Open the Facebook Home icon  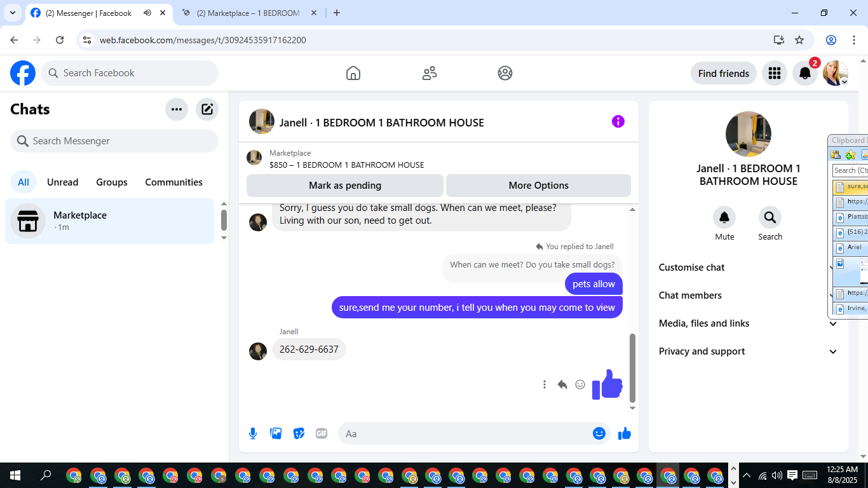coord(353,73)
